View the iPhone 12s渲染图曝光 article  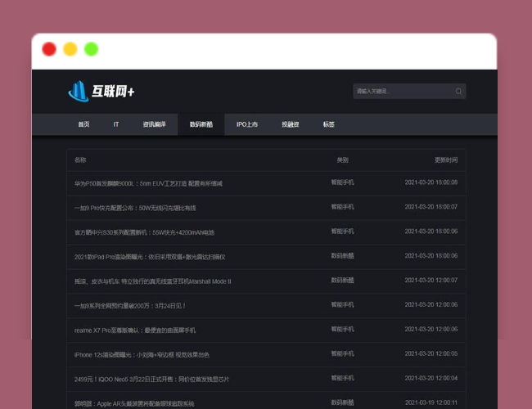[x=142, y=355]
